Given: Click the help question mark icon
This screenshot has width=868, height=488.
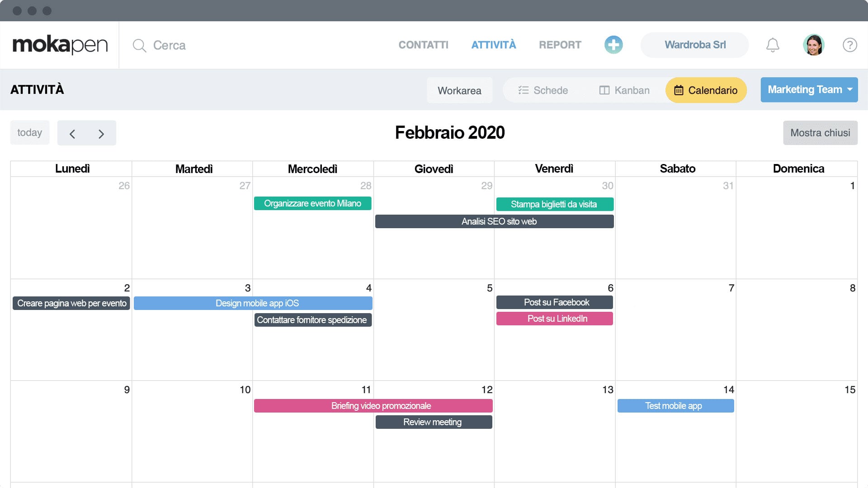Looking at the screenshot, I should coord(849,45).
